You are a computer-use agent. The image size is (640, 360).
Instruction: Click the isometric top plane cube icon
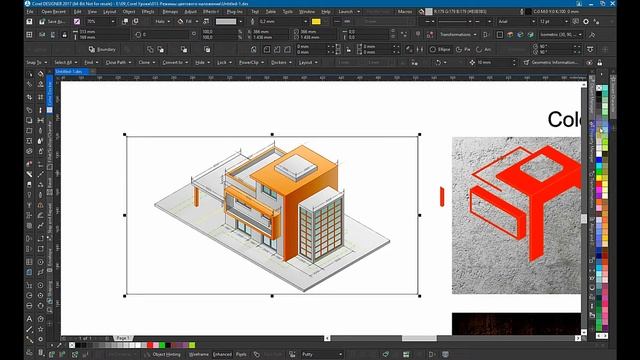[x=510, y=35]
